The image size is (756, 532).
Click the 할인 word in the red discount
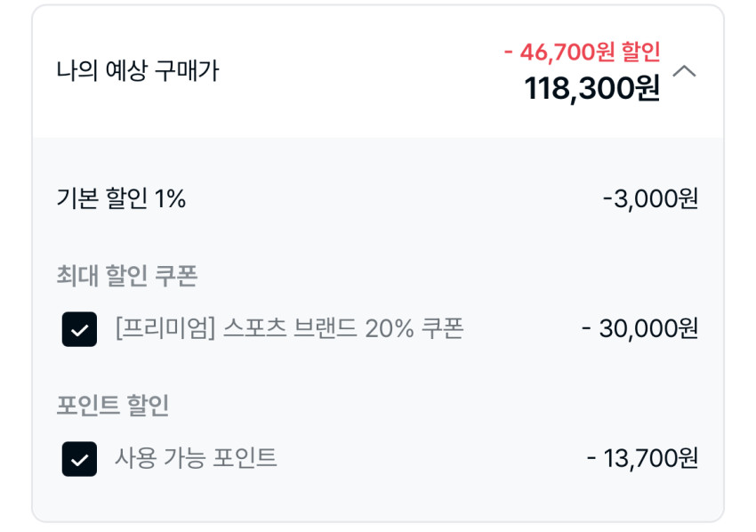coord(640,52)
